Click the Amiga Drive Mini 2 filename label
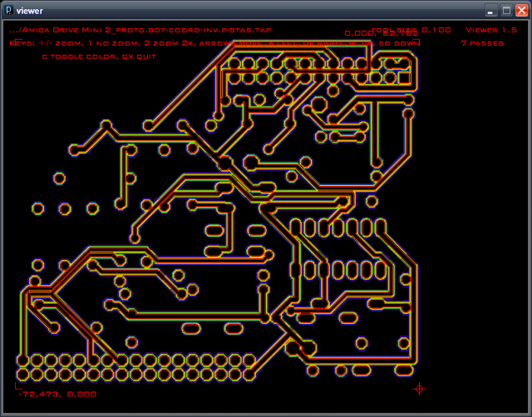Image resolution: width=532 pixels, height=417 pixels. point(140,30)
